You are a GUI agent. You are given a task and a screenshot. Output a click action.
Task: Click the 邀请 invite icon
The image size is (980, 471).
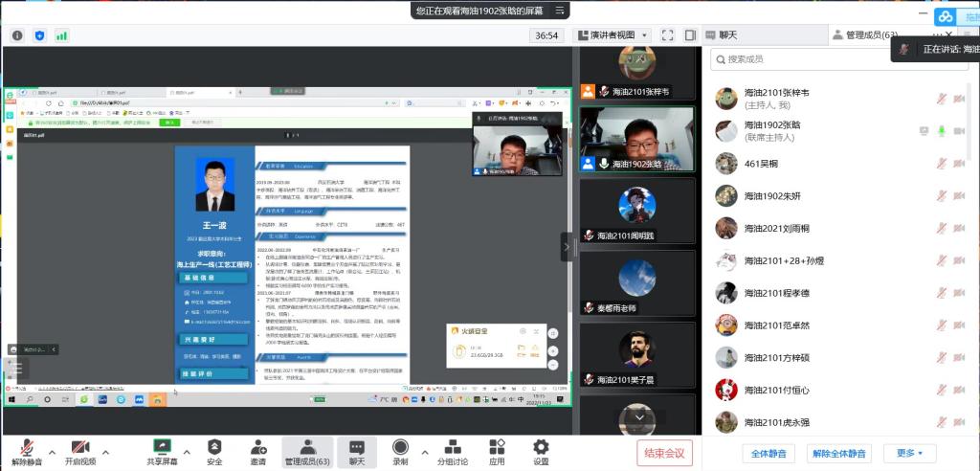point(258,447)
